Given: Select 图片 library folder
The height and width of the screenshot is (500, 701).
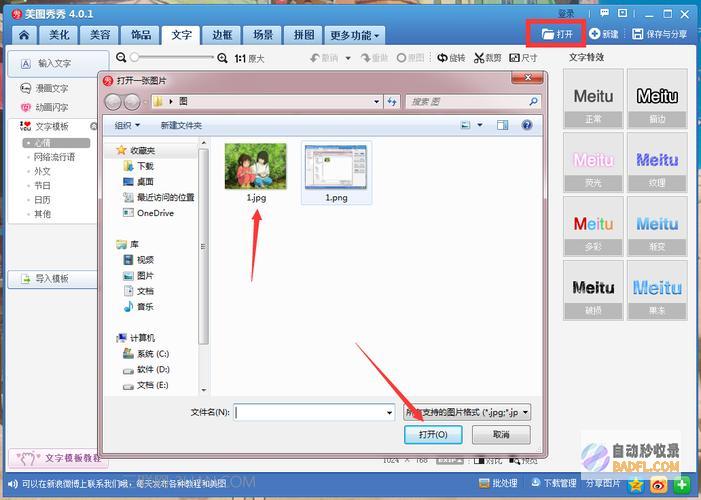Looking at the screenshot, I should (139, 275).
